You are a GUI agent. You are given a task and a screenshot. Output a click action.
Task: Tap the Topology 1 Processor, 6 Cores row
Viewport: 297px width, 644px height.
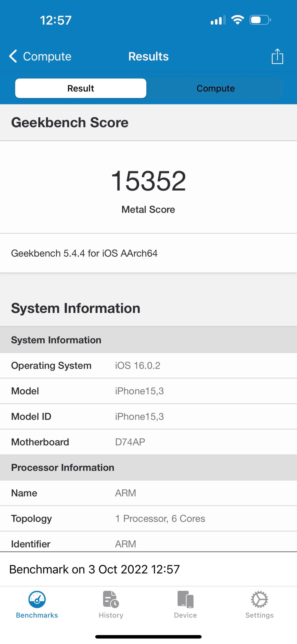click(148, 519)
